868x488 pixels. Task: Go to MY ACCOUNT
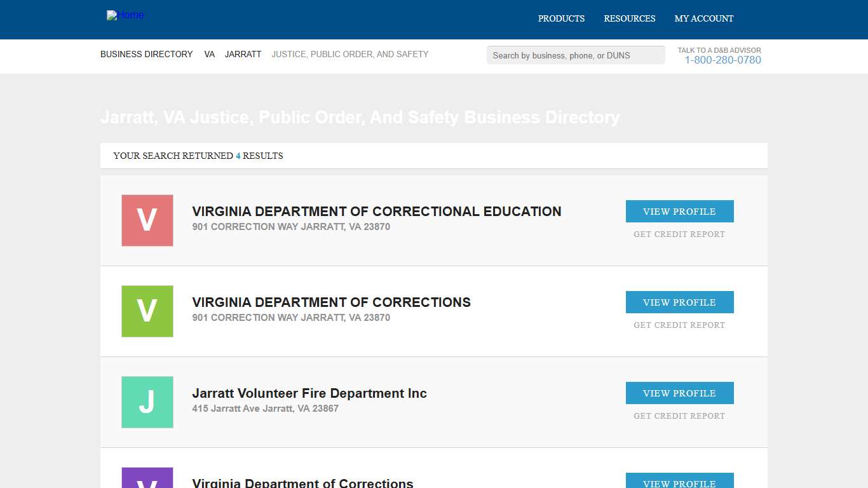(x=703, y=18)
